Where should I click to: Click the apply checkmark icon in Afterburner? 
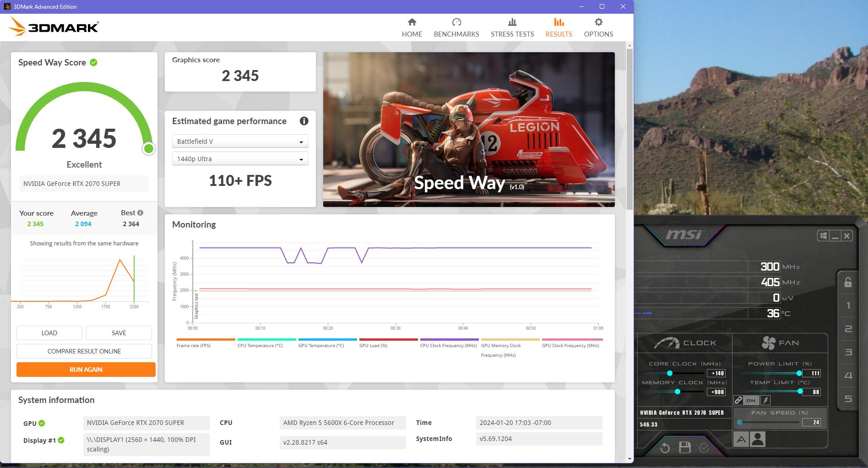(x=704, y=447)
